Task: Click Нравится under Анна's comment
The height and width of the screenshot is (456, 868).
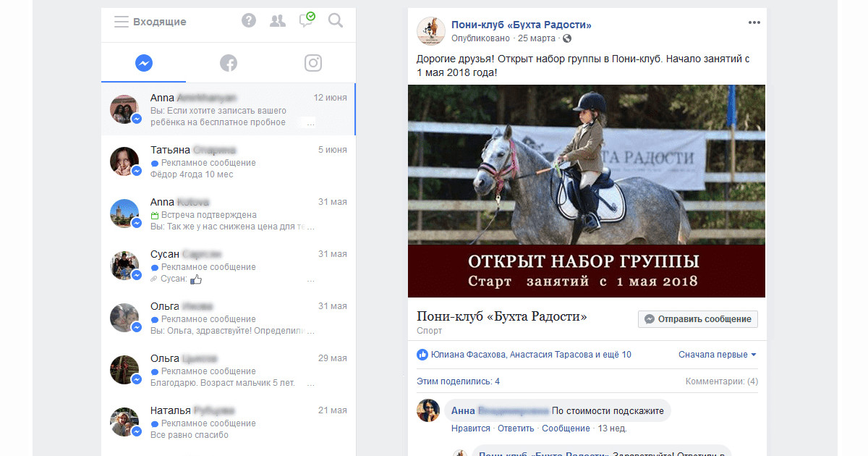Action: [x=471, y=428]
